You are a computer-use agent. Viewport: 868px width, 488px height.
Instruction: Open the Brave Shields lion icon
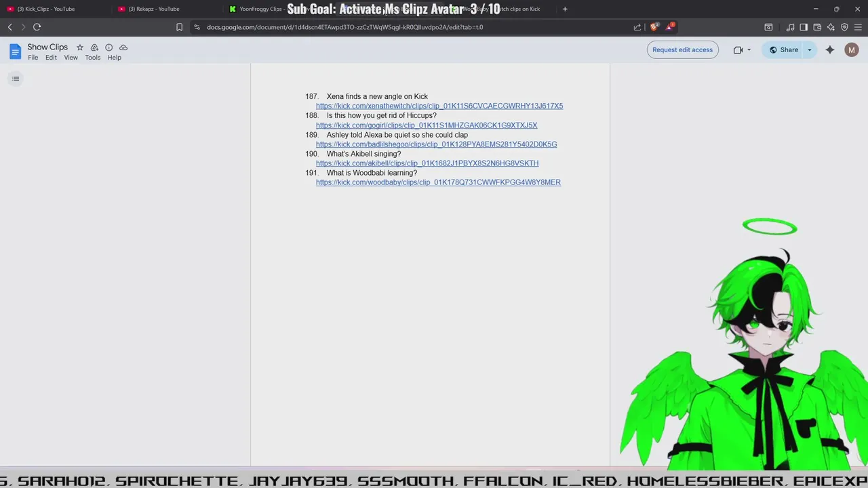click(x=654, y=27)
